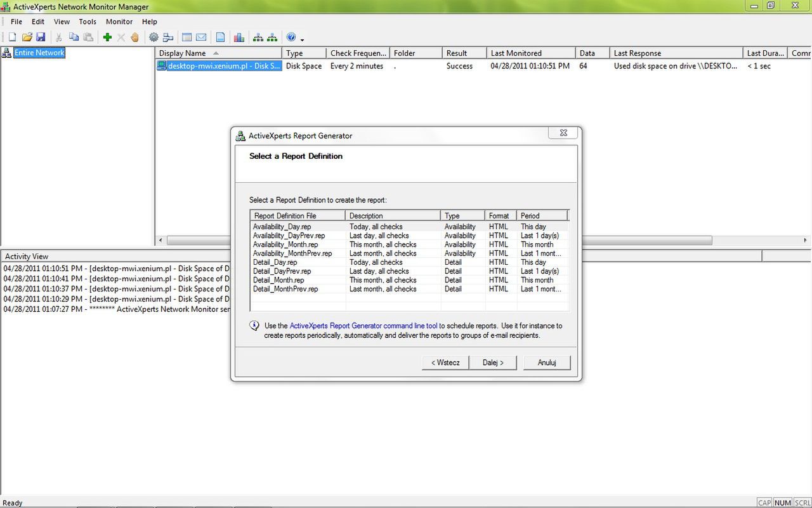Click the envelope mail icon
Screen dimensions: 812x508
(201, 37)
